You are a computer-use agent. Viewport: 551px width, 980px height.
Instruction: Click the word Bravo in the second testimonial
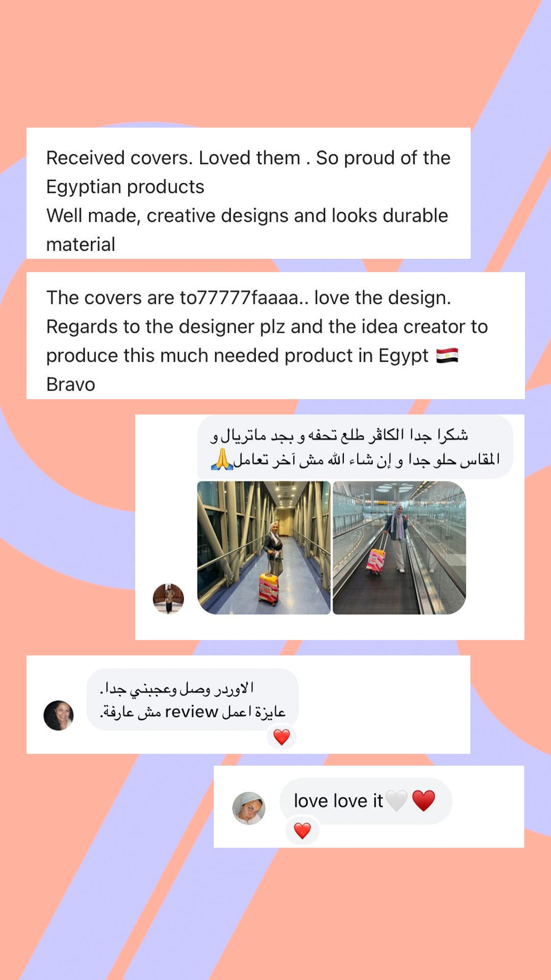[71, 384]
